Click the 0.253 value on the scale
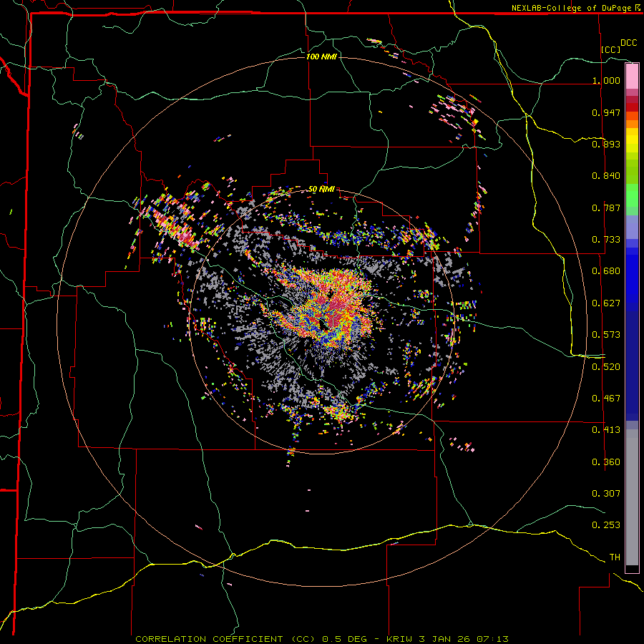 606,525
